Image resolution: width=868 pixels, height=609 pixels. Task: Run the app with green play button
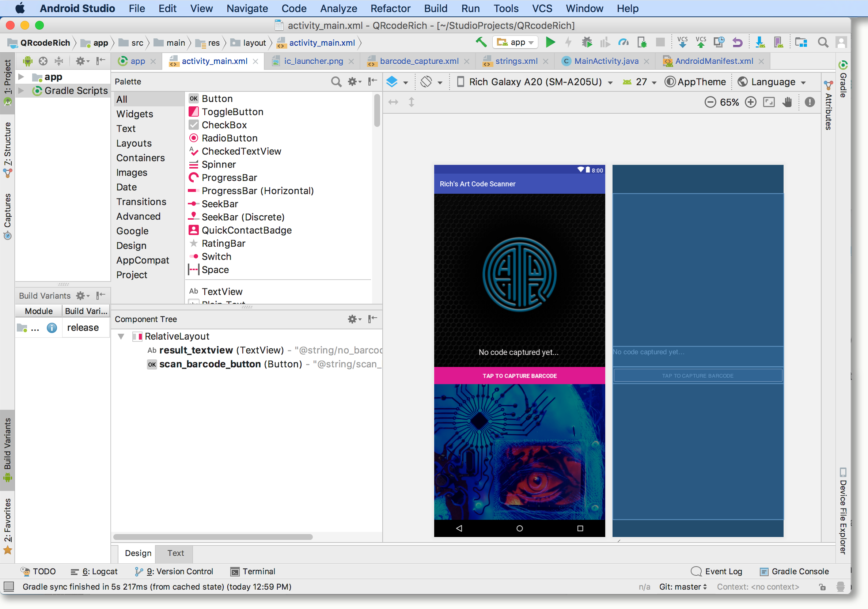(x=550, y=42)
